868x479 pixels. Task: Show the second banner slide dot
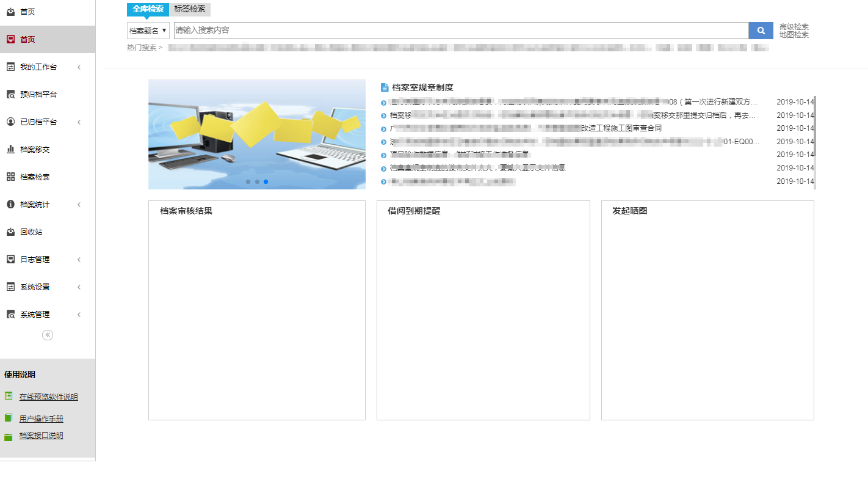coord(257,181)
